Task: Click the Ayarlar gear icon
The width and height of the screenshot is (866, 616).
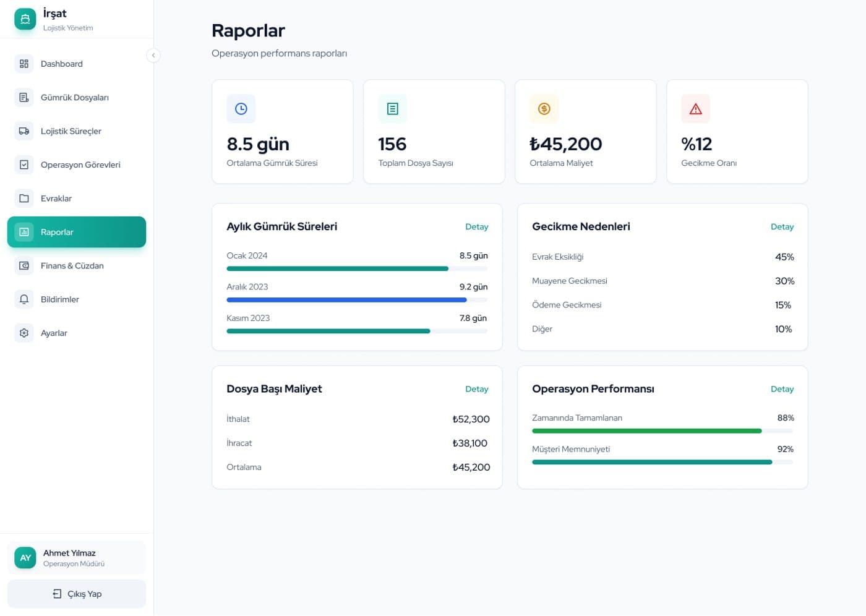Action: 24,333
